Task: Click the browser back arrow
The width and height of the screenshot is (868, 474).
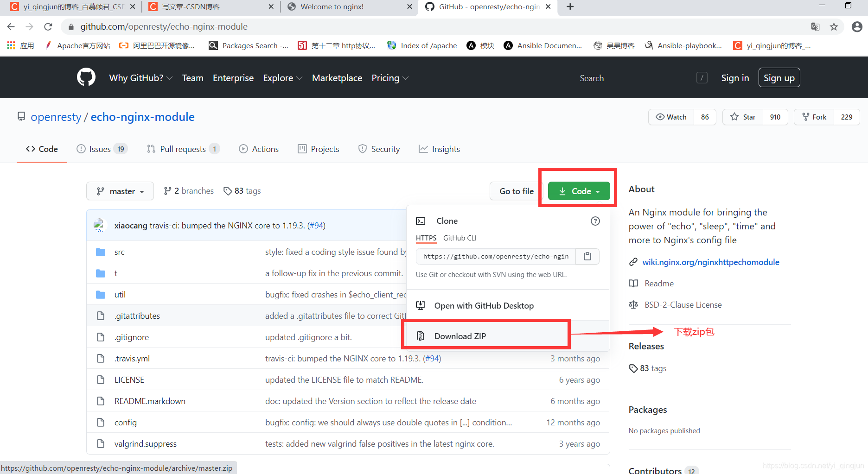Action: pos(11,27)
